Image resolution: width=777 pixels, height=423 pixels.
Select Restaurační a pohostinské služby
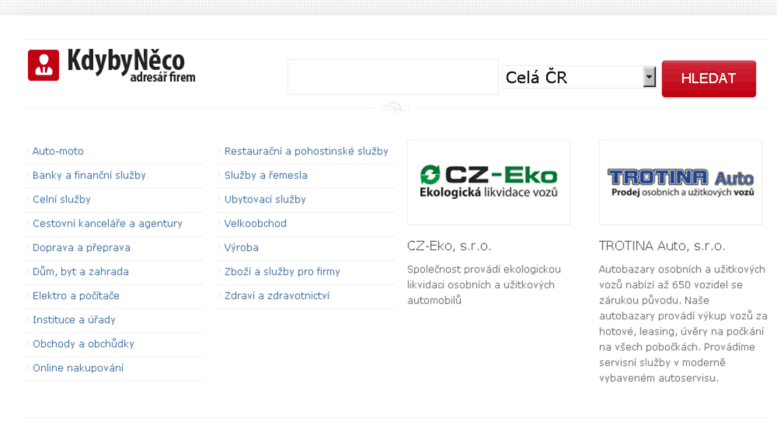pyautogui.click(x=306, y=151)
